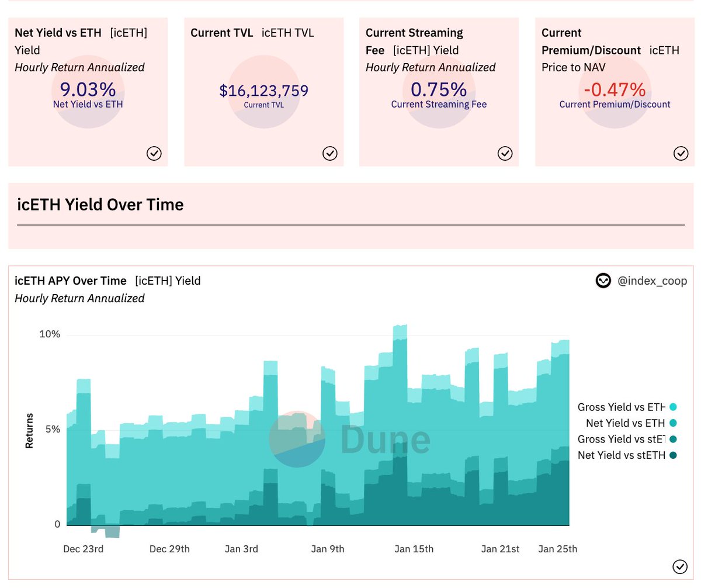Click the 9.03% net yield value
The width and height of the screenshot is (701, 588).
pyautogui.click(x=88, y=89)
